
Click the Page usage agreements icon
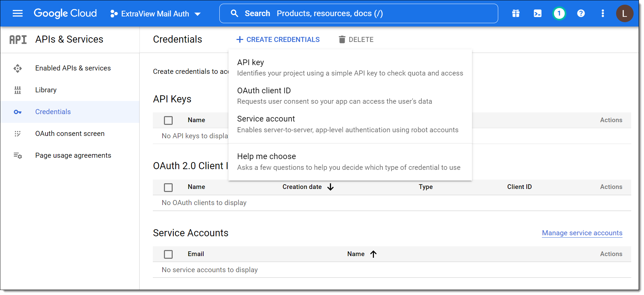(17, 155)
